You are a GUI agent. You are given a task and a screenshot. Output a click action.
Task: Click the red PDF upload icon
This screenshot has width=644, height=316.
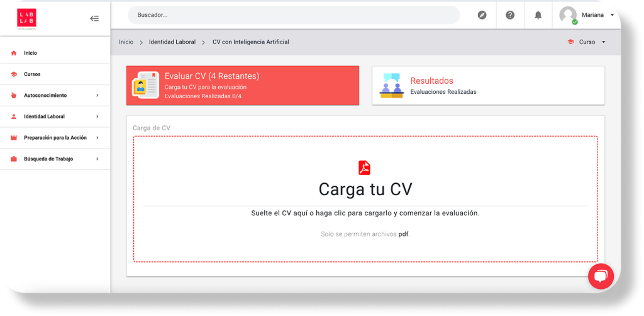coord(365,167)
